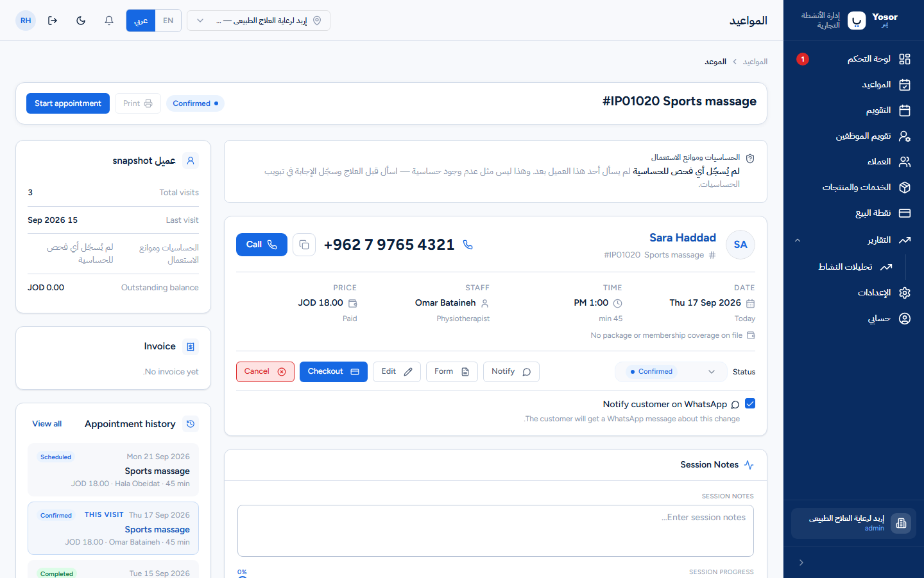Switch language to عربي
This screenshot has height=578, width=924.
(x=141, y=21)
